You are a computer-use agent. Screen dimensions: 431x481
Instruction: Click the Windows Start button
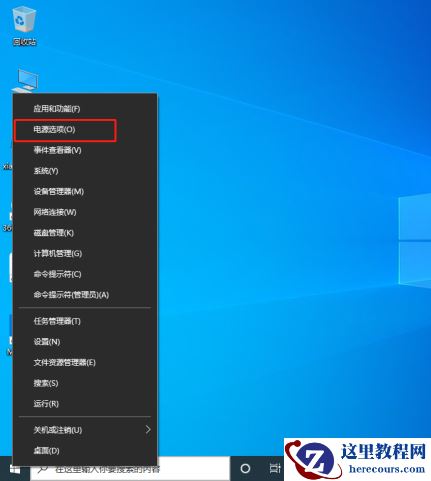tap(14, 469)
